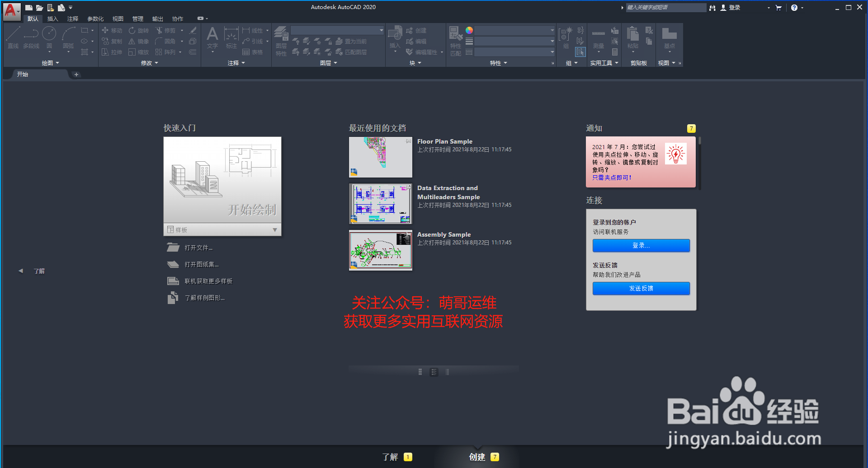
Task: Choose the Scale (缩放) tool
Action: click(138, 52)
